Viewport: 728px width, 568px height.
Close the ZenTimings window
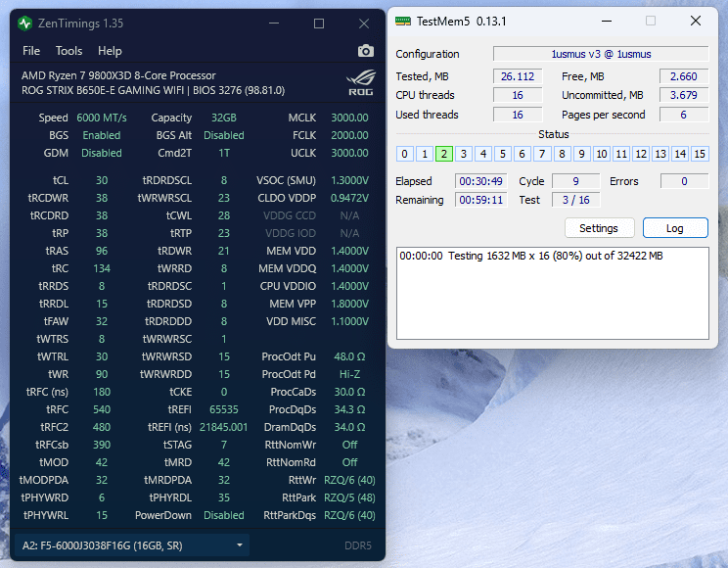(364, 24)
